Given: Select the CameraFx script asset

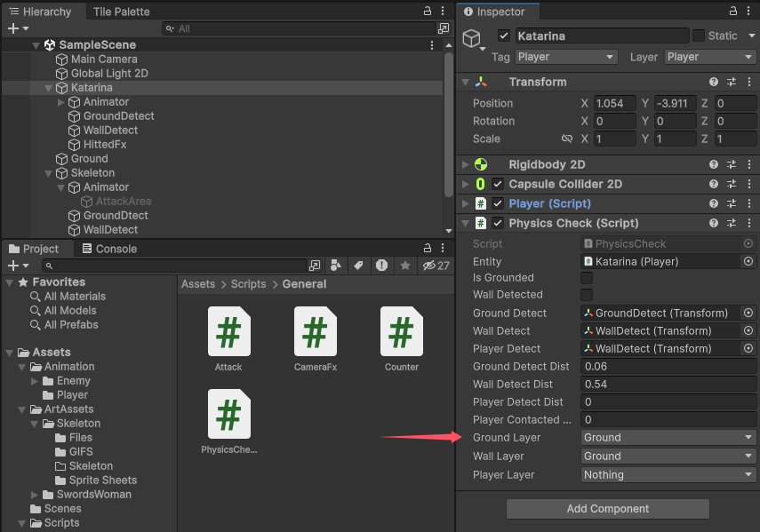Looking at the screenshot, I should (315, 339).
